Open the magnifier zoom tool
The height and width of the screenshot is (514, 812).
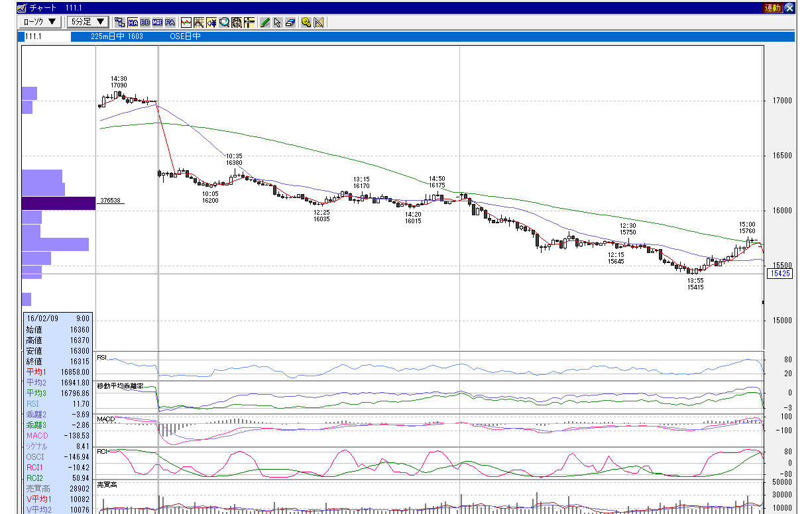[x=225, y=23]
